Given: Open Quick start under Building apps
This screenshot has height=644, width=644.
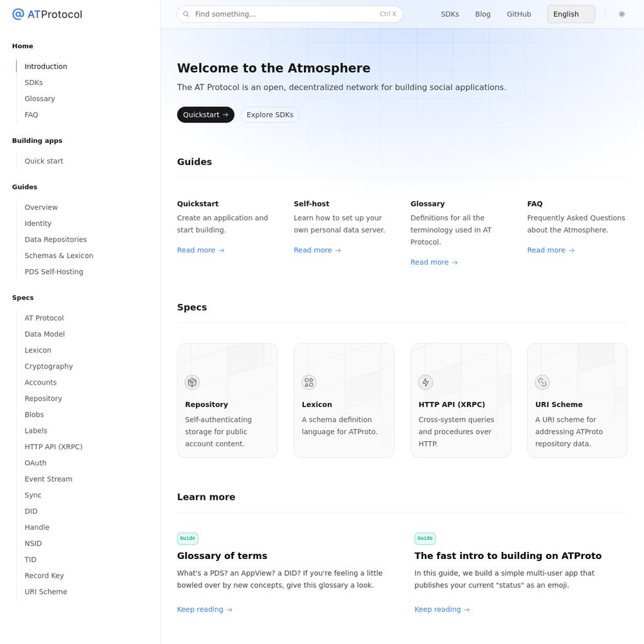Looking at the screenshot, I should (x=44, y=161).
